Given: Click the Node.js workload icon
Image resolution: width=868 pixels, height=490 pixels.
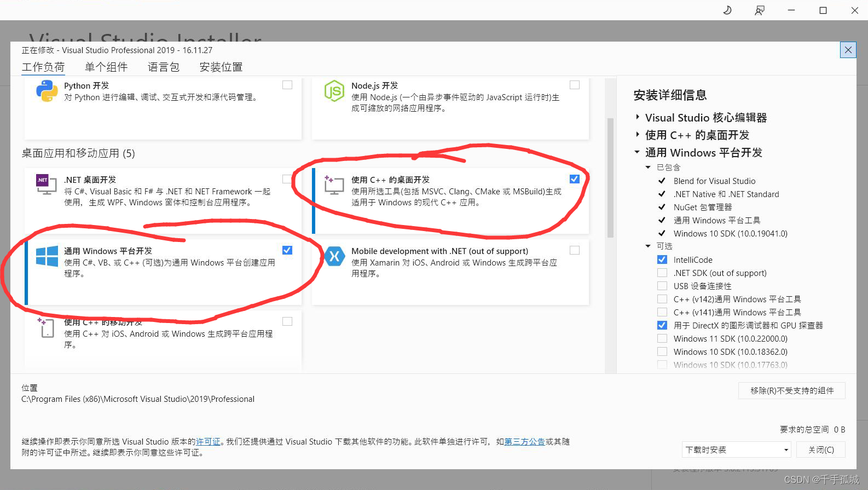Looking at the screenshot, I should pyautogui.click(x=334, y=91).
